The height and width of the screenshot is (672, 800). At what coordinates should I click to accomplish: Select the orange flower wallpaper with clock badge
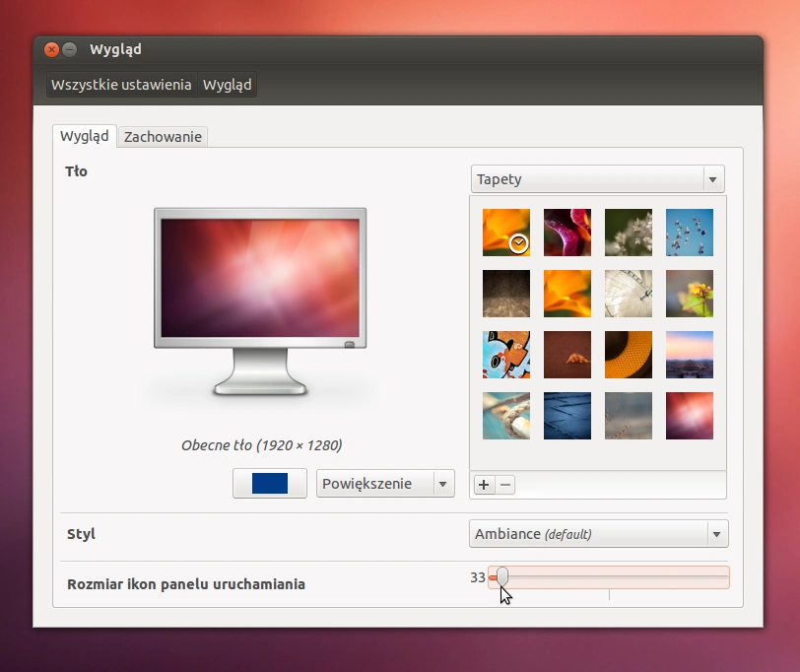point(506,233)
